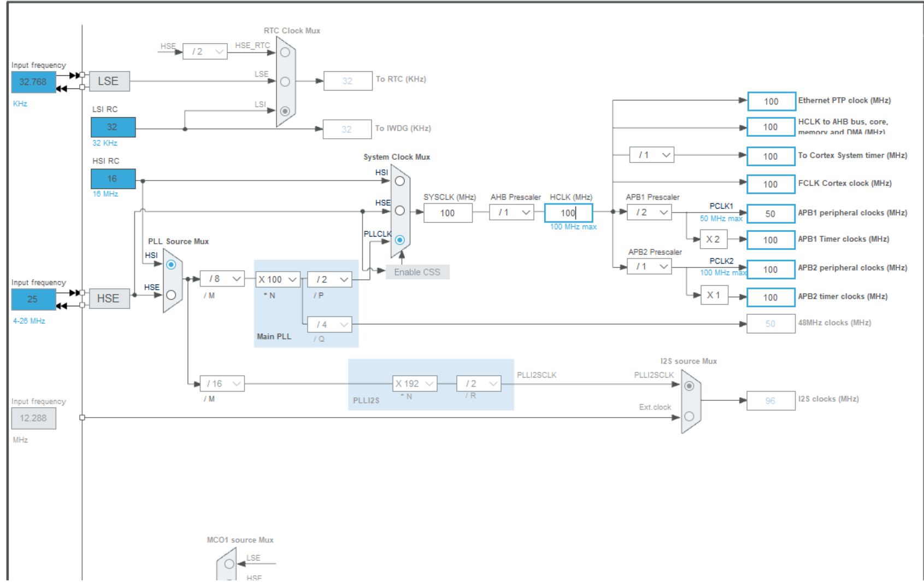Open the PLLI2S X 192 multiplier dropdown
Screen dimensions: 924x585
pyautogui.click(x=415, y=384)
